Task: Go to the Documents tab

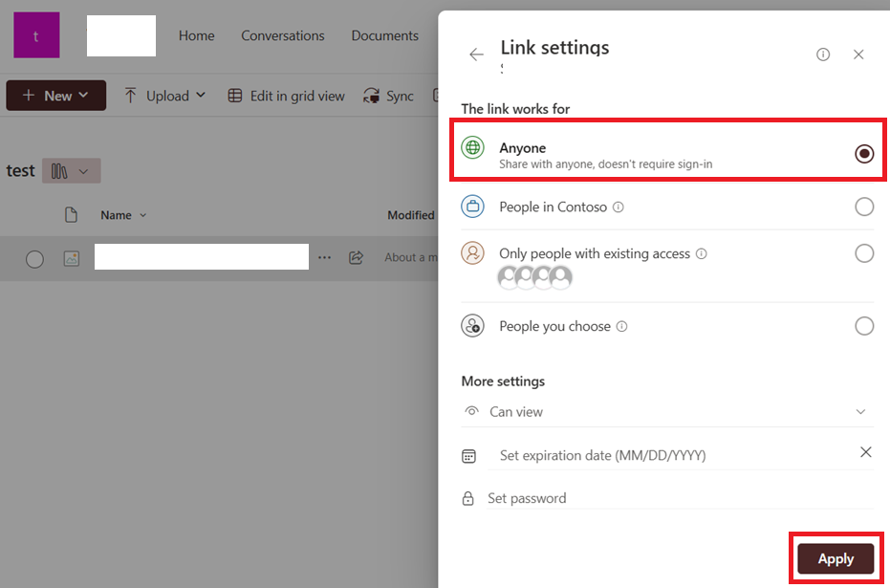Action: (x=384, y=35)
